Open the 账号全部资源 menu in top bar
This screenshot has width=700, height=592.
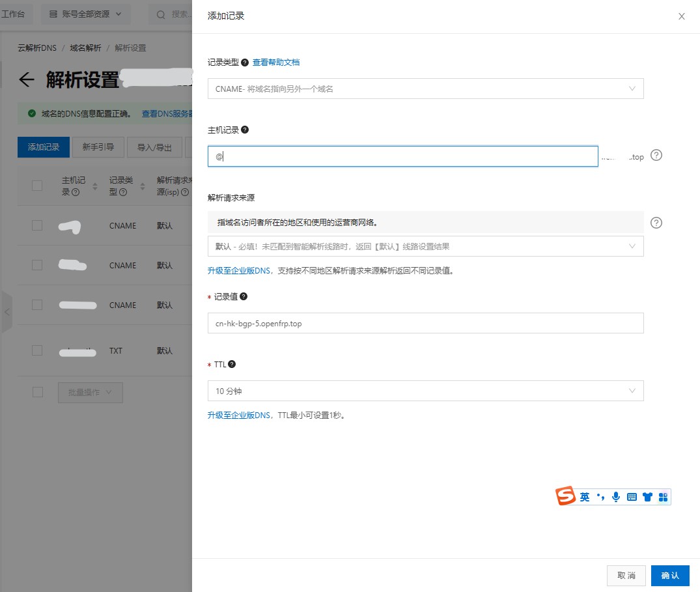85,14
